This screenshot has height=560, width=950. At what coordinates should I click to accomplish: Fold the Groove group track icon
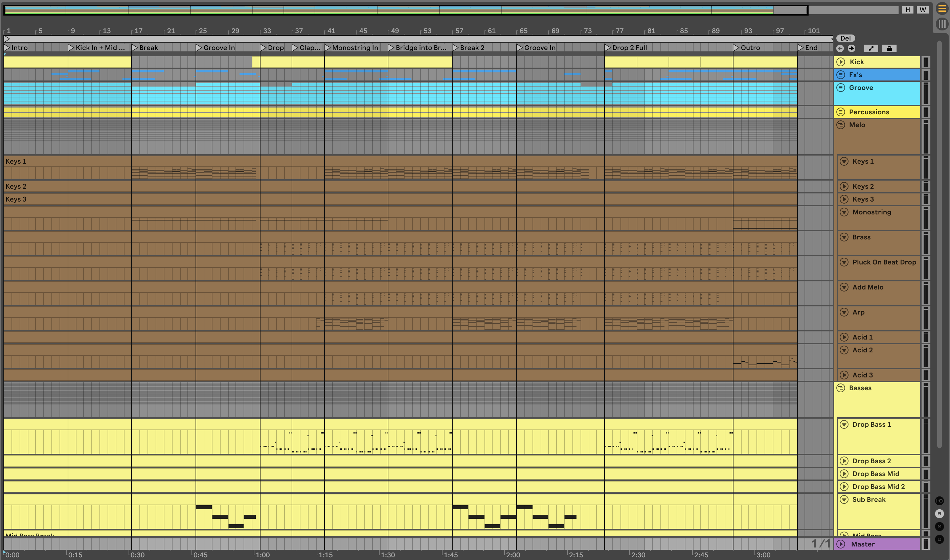click(x=840, y=88)
